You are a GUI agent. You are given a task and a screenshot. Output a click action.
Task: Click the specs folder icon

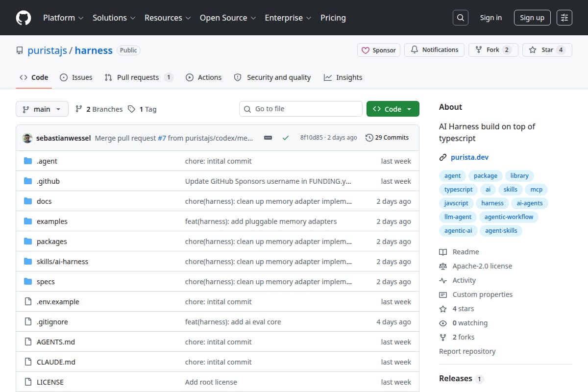point(28,282)
